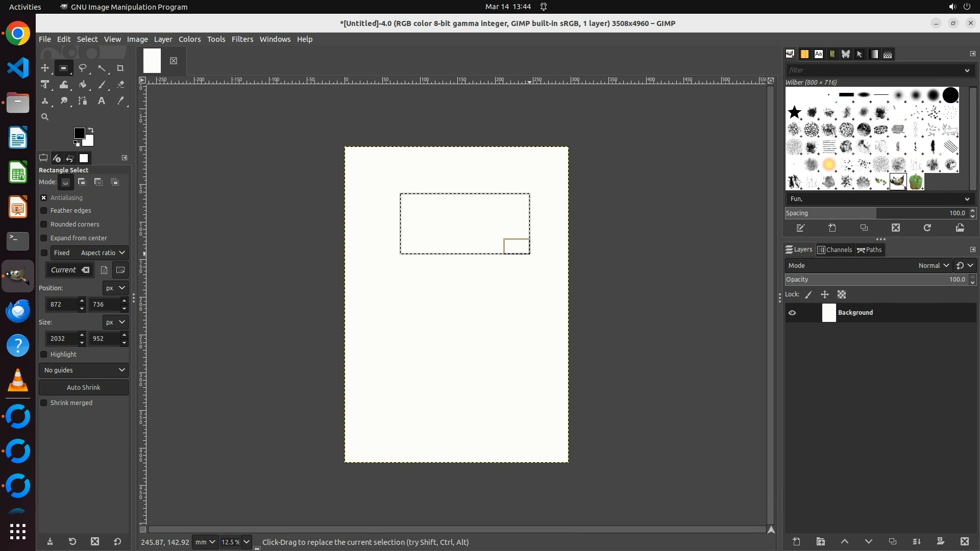The height and width of the screenshot is (551, 980).
Task: Select the Free Select lasso tool
Action: point(83,68)
